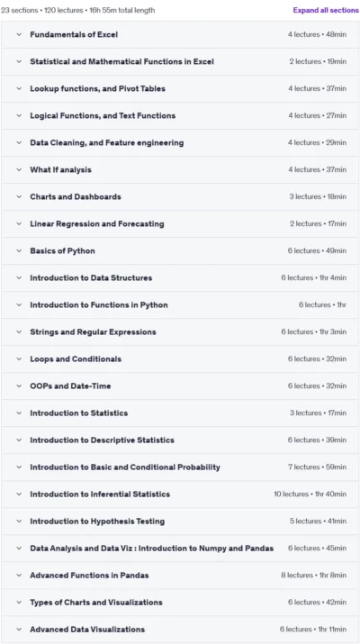The width and height of the screenshot is (360, 644).
Task: Open Data Cleaning, and Feature engineering section
Action: (180, 143)
